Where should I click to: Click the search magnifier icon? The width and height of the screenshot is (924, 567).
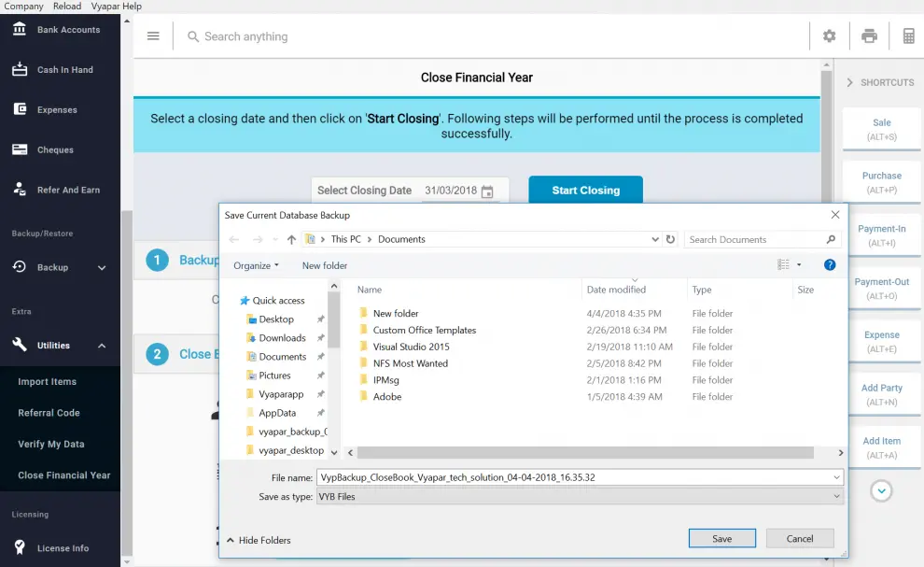(x=192, y=36)
